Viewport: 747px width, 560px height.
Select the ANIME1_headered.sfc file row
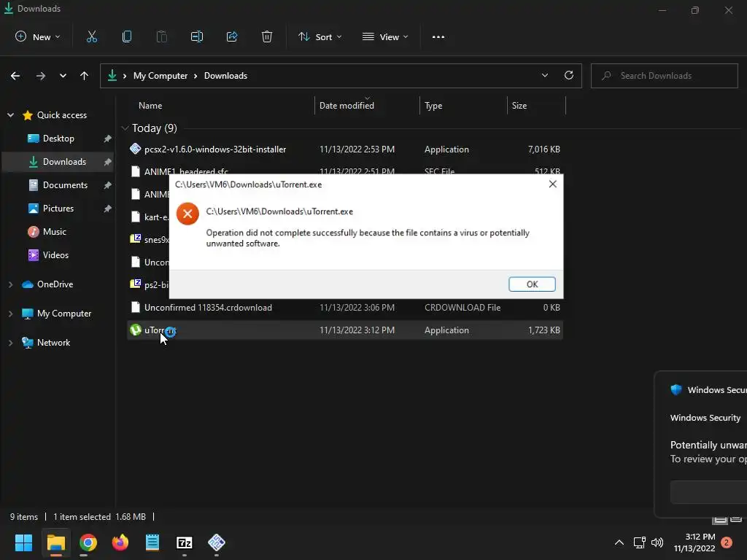coord(345,171)
